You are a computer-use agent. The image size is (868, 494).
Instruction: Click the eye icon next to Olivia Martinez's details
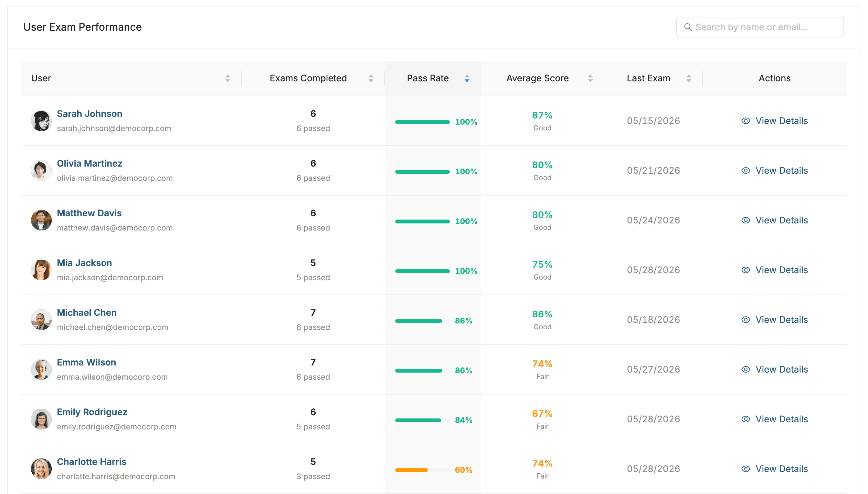tap(746, 170)
